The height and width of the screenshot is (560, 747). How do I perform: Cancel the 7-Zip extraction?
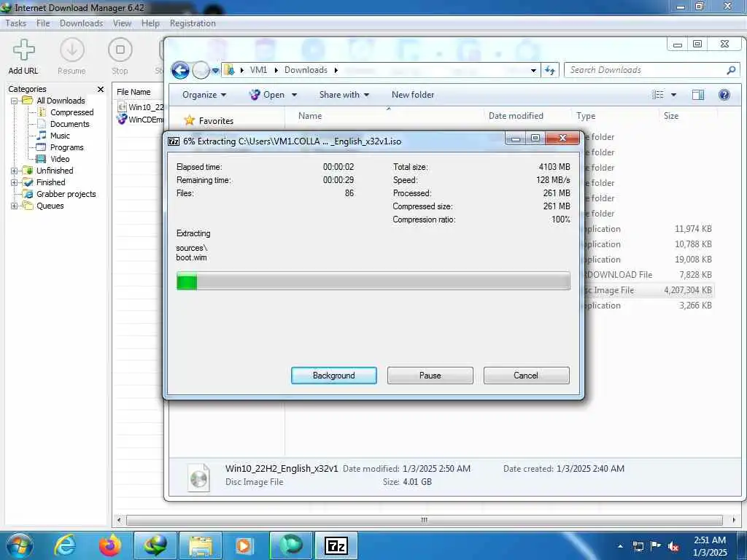pos(526,376)
